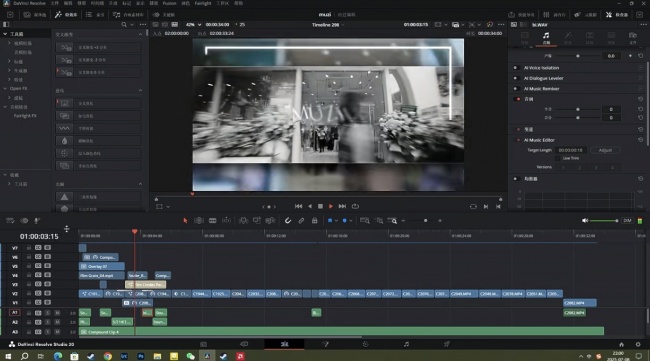Open the Effects inspector tab with the wand icon
Screen dimensions: 650x361
(568, 37)
